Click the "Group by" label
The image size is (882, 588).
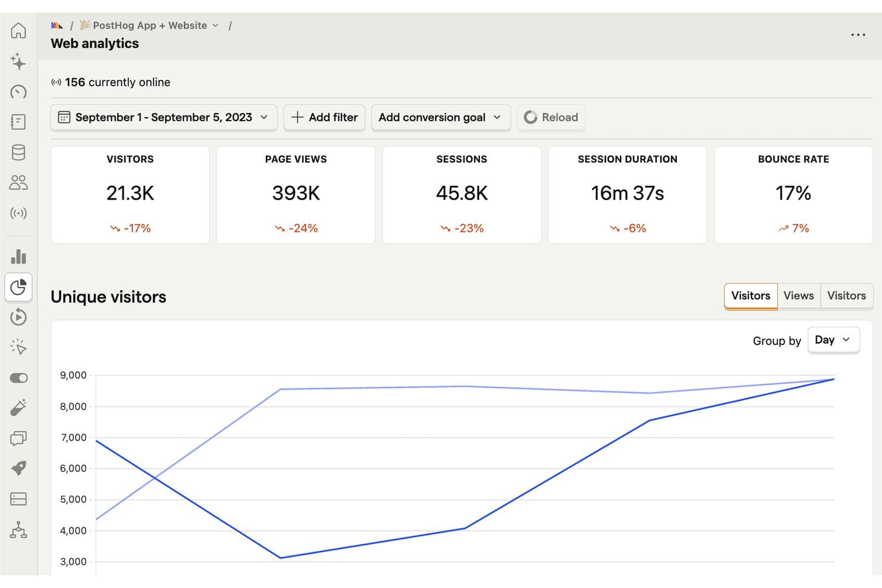[x=777, y=341]
